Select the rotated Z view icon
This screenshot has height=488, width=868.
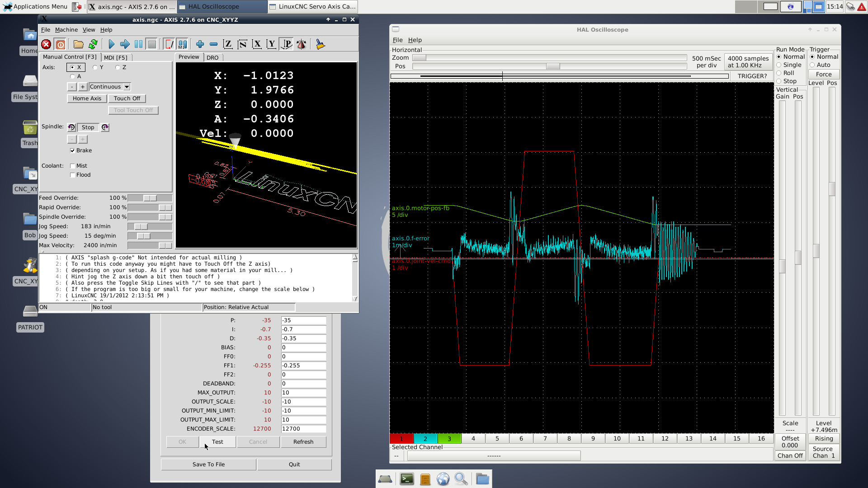242,44
